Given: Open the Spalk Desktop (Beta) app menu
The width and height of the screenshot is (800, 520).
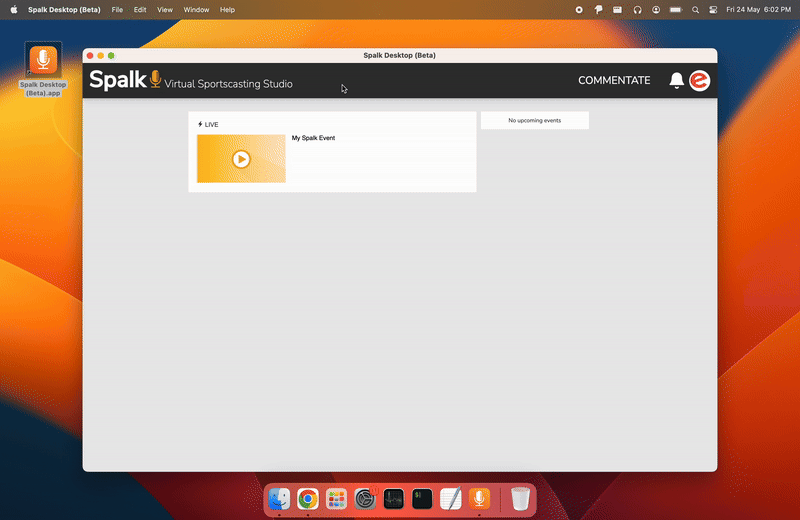Looking at the screenshot, I should [64, 10].
